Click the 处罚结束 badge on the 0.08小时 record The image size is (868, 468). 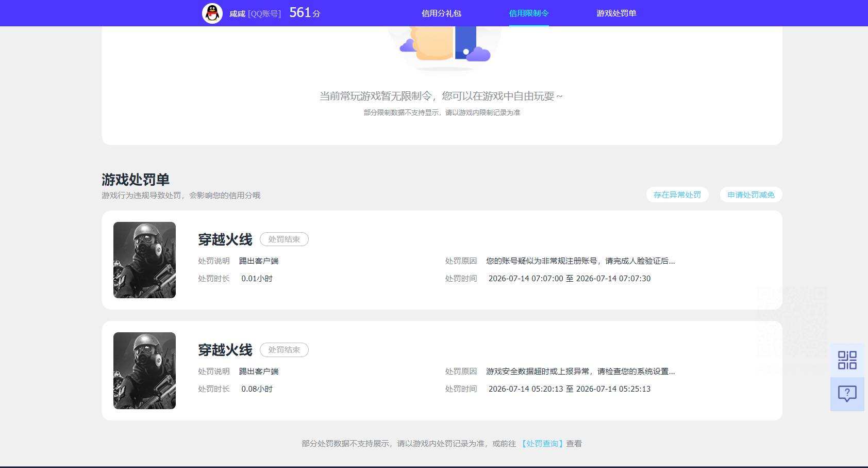tap(284, 350)
